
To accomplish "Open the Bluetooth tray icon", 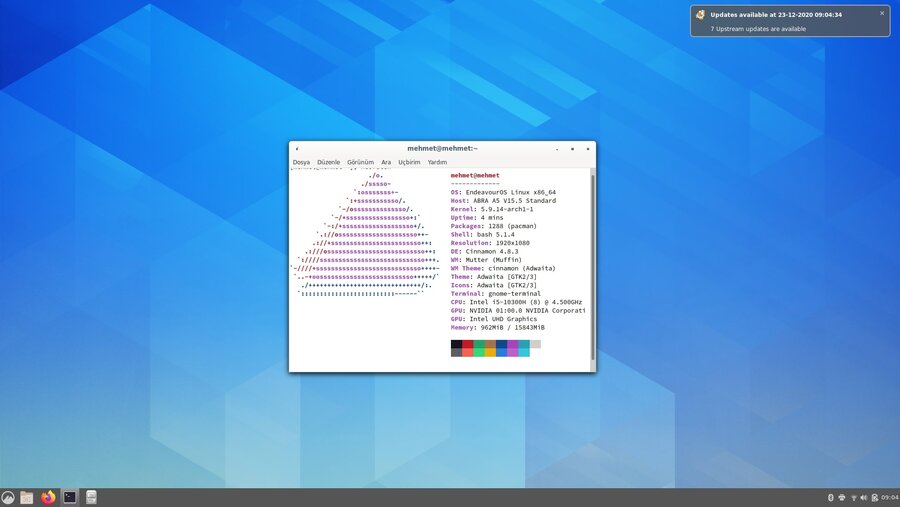I will 831,497.
